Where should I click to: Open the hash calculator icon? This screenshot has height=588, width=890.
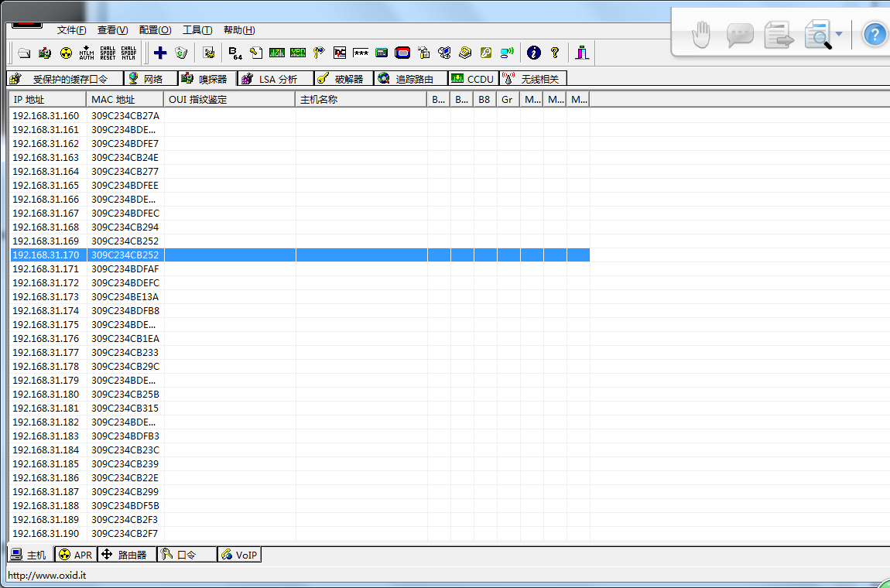(x=382, y=53)
